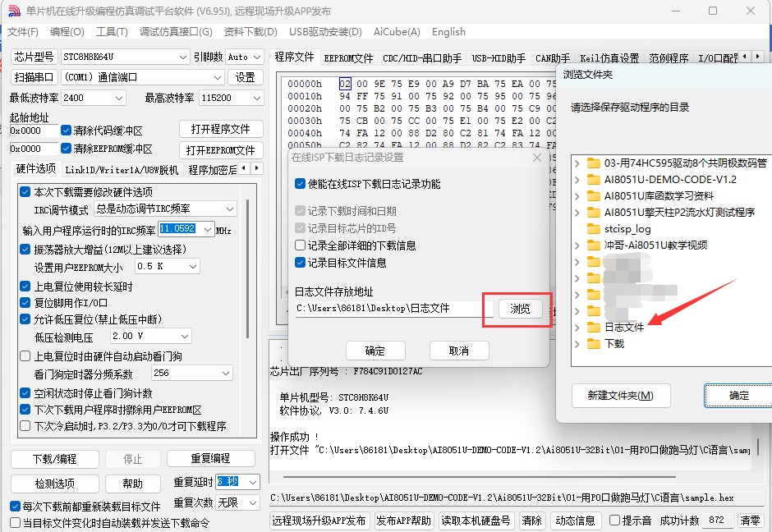Select the stcisp_log folder icon
The height and width of the screenshot is (532, 772).
[x=594, y=229]
